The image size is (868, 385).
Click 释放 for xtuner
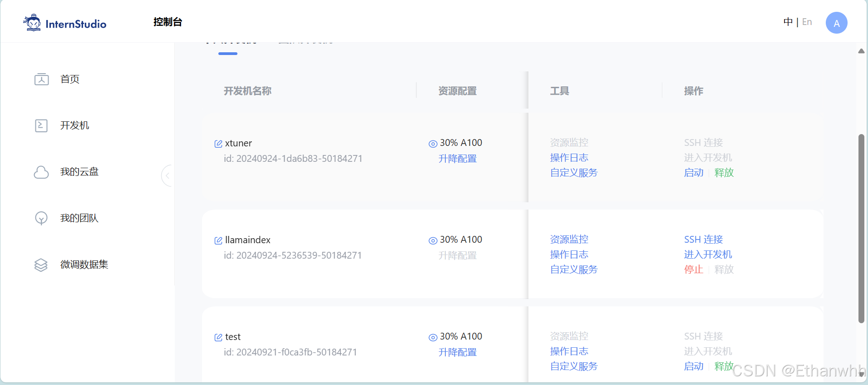(x=724, y=173)
